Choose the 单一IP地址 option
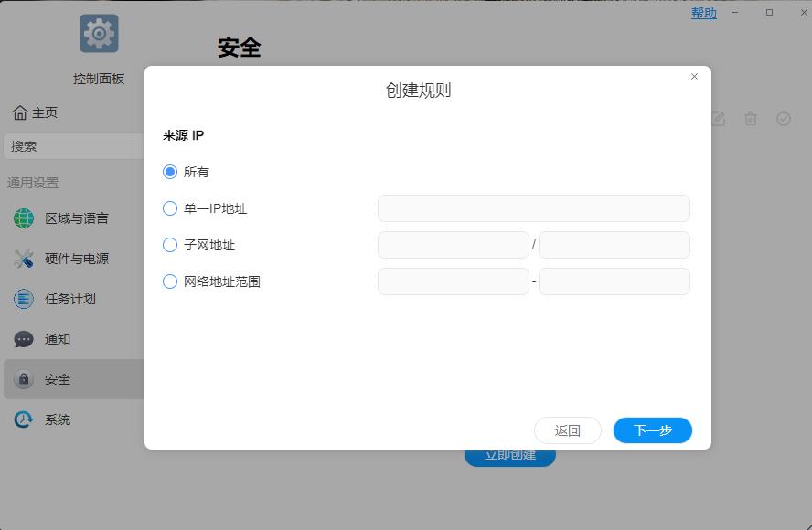The image size is (812, 530). pos(169,208)
